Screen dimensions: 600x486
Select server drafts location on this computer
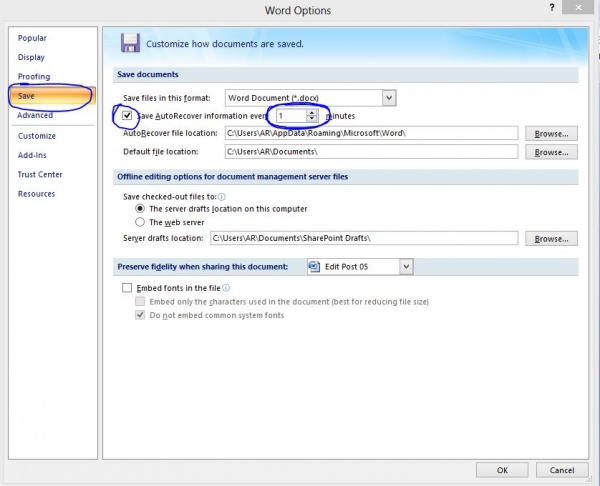[x=140, y=209]
